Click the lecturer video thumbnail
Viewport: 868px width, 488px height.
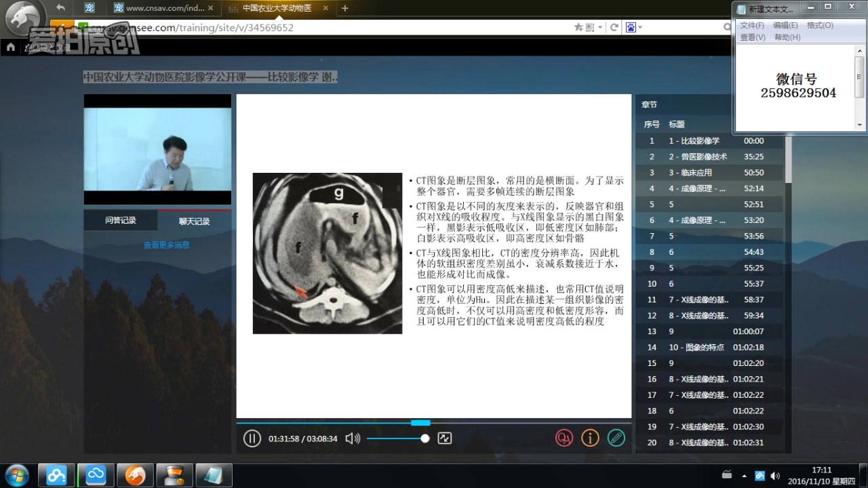coord(157,149)
